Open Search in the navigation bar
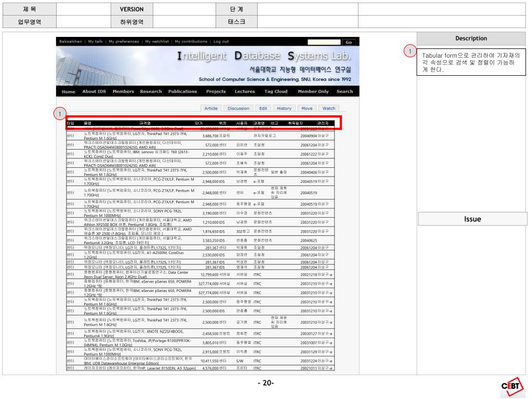532x399 pixels. tap(344, 91)
